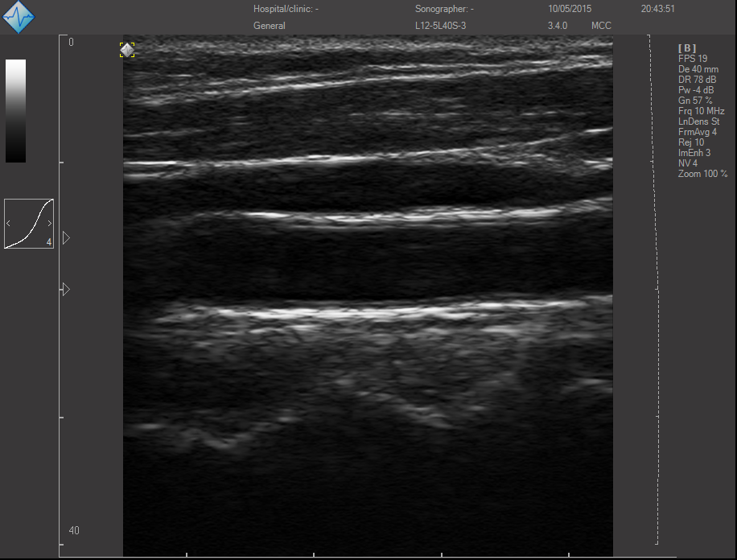Click the Sonographer header field
Screen dimensions: 737x560
pos(444,10)
